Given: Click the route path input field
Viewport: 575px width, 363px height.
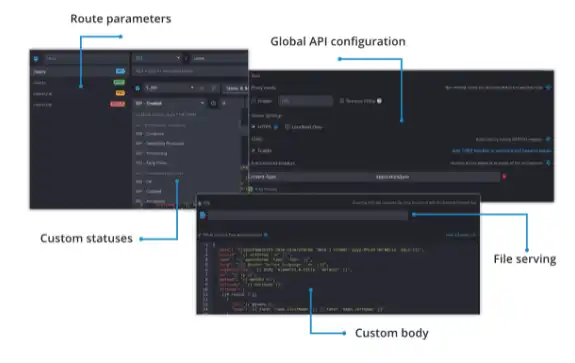Looking at the screenshot, I should pos(219,58).
